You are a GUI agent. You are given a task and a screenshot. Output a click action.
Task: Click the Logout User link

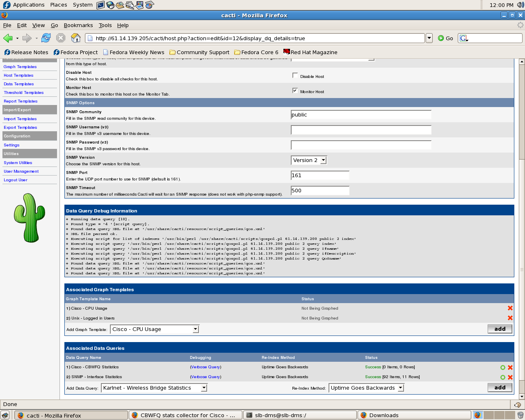tap(15, 180)
